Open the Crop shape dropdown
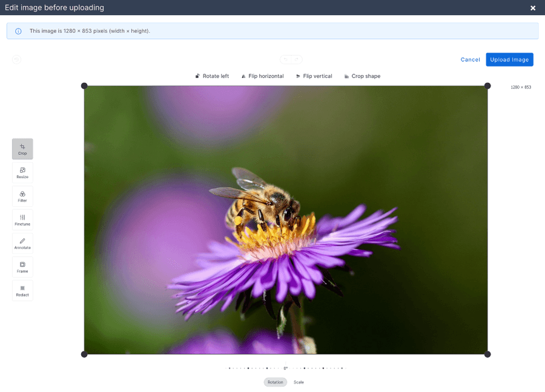Screen dimensions: 545x392 pos(362,76)
